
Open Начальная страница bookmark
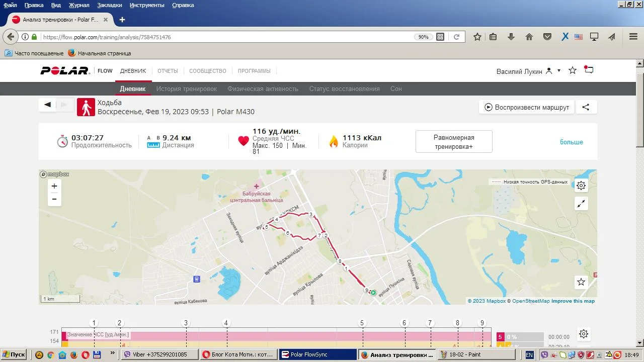coord(100,53)
